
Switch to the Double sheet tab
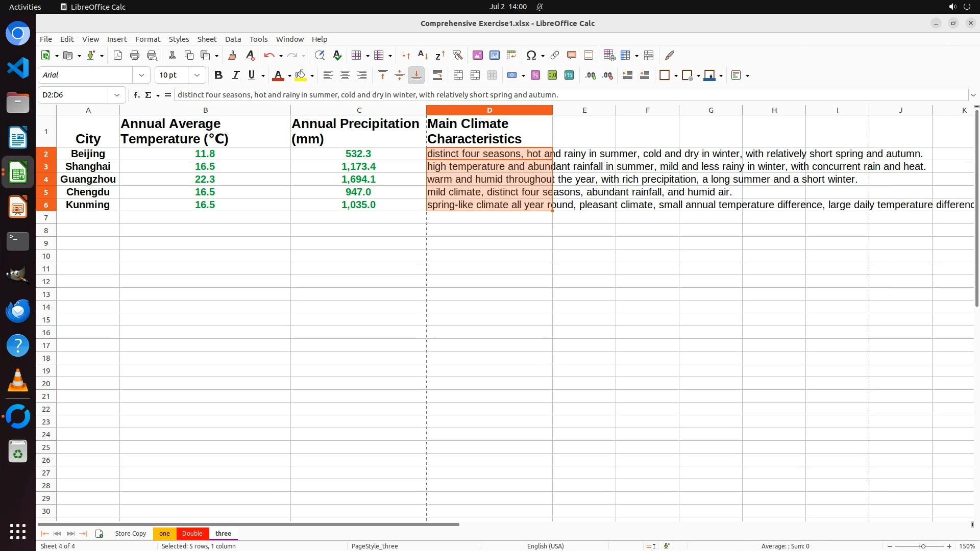click(x=192, y=533)
